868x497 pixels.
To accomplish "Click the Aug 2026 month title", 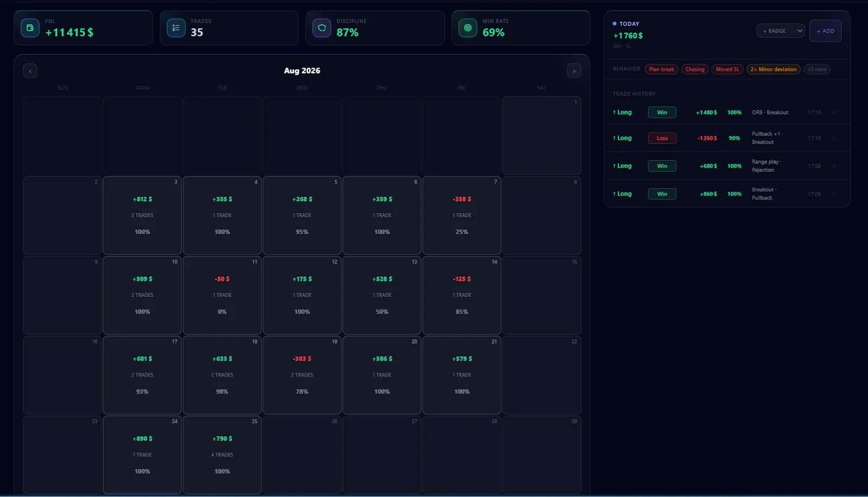I will coord(302,71).
